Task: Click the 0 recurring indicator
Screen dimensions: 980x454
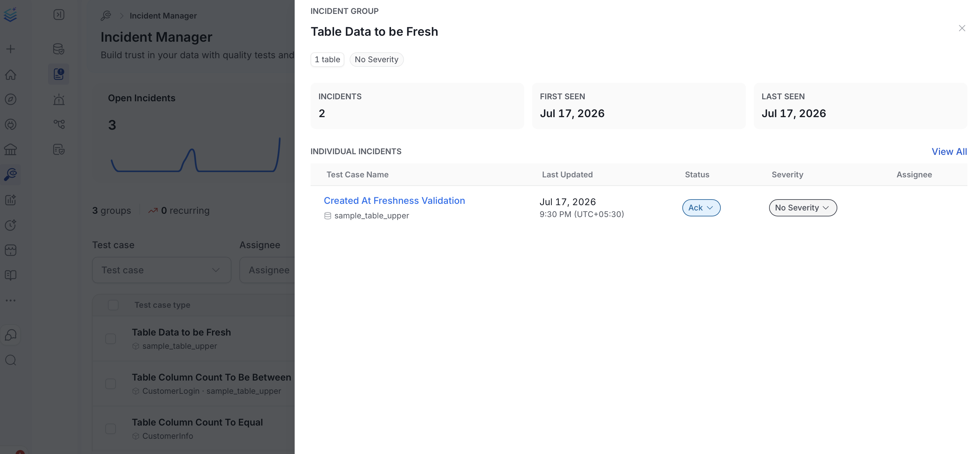Action: point(179,210)
